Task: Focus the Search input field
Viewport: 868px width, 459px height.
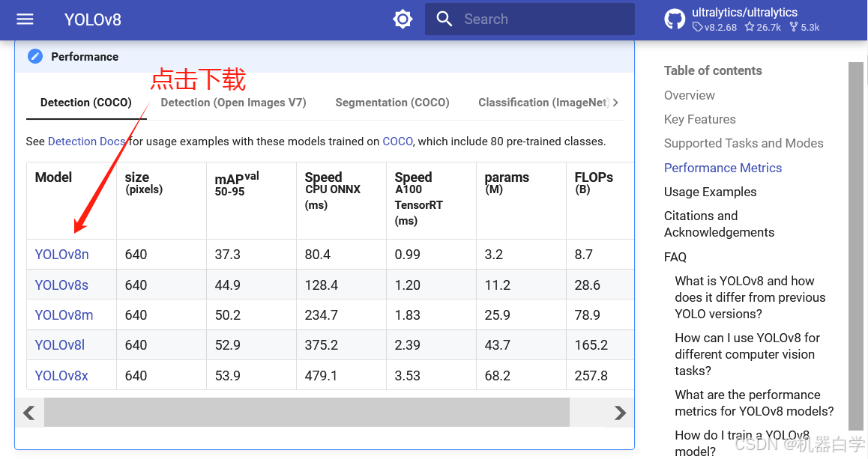Action: (530, 19)
